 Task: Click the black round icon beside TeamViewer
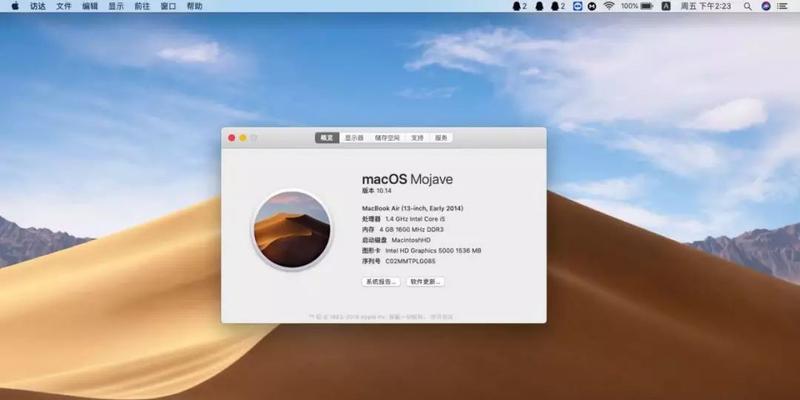(592, 6)
